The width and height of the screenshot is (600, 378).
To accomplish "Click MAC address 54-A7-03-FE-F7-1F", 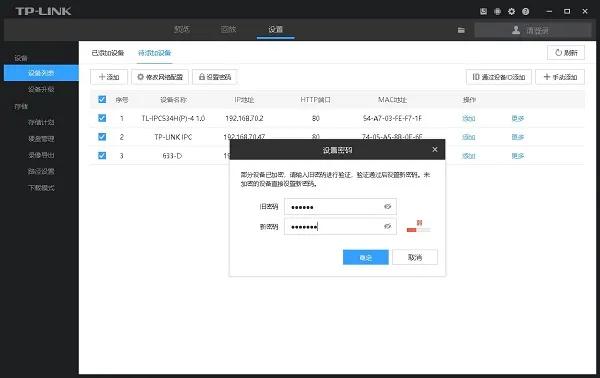I will click(392, 118).
